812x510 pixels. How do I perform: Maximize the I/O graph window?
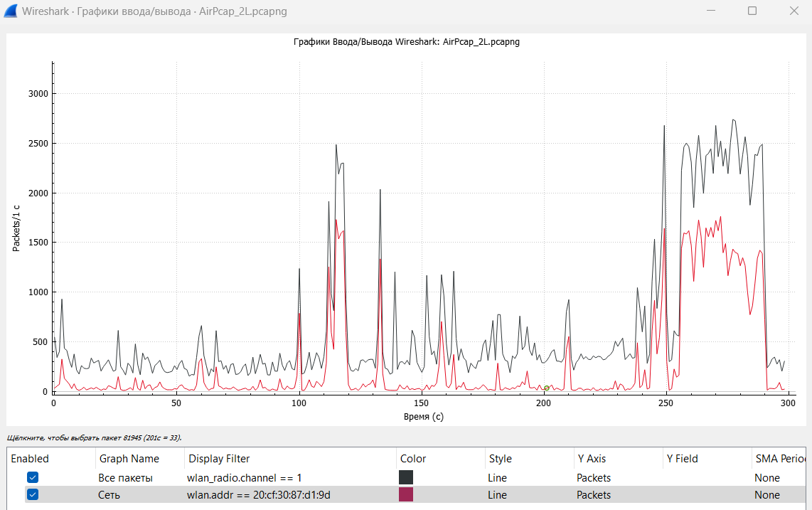pos(752,11)
